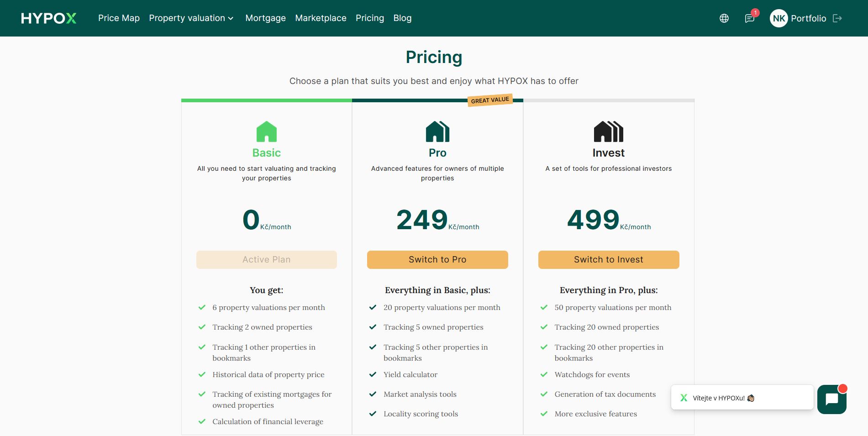Viewport: 868px width, 436px height.
Task: Click the GREAT VALUE badge
Action: click(490, 100)
